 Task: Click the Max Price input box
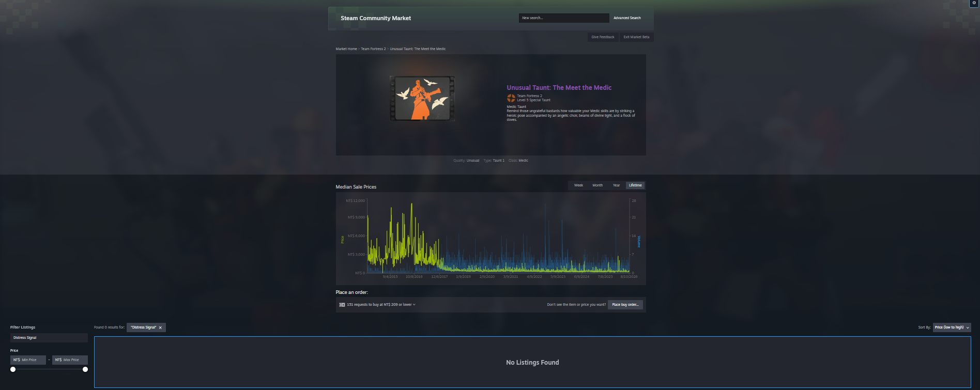[x=70, y=360]
